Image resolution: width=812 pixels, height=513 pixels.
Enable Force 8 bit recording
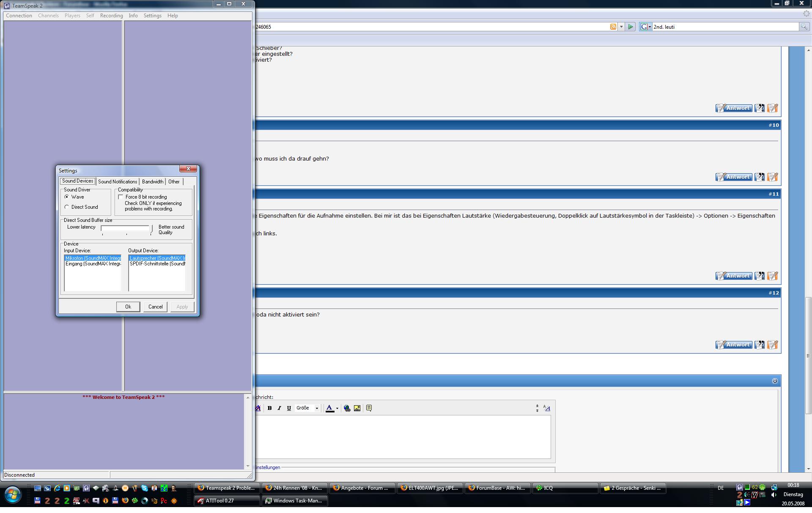click(121, 197)
